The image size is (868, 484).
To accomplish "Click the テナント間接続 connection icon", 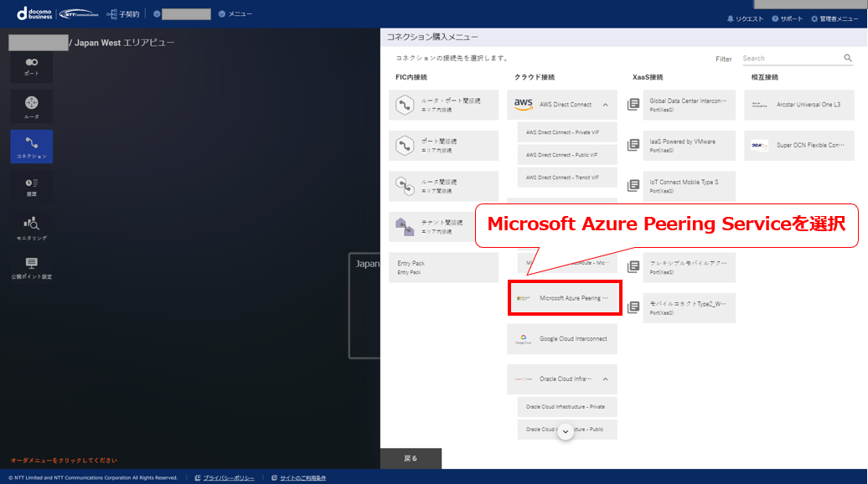I will [x=405, y=227].
